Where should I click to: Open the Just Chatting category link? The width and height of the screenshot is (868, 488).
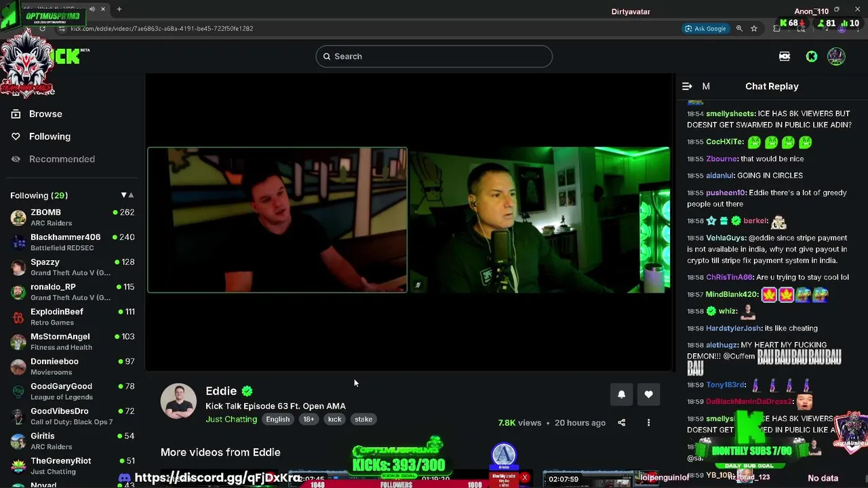pyautogui.click(x=231, y=420)
